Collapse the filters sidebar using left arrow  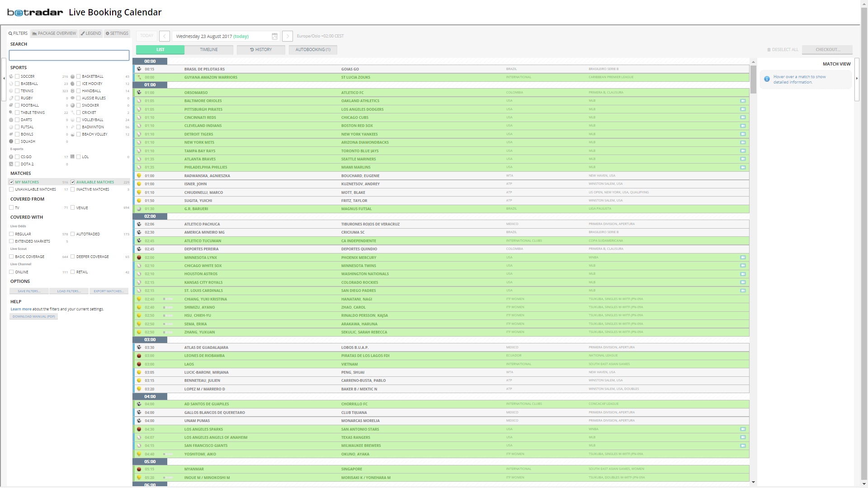pos(4,78)
